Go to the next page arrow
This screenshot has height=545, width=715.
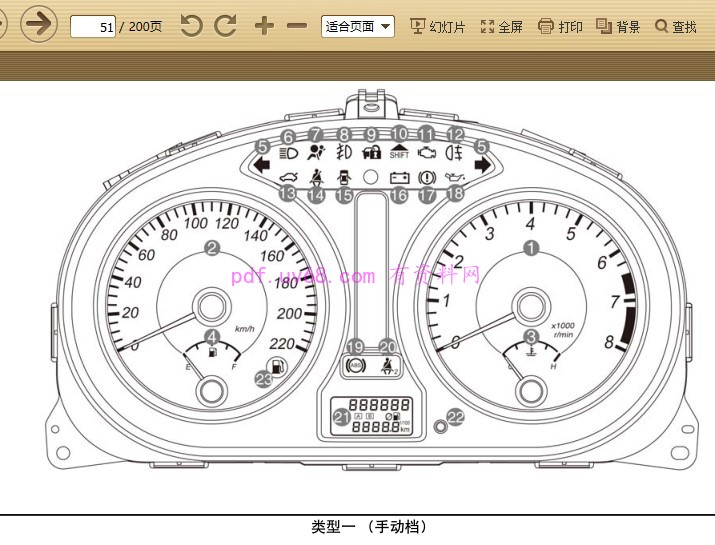pyautogui.click(x=39, y=24)
